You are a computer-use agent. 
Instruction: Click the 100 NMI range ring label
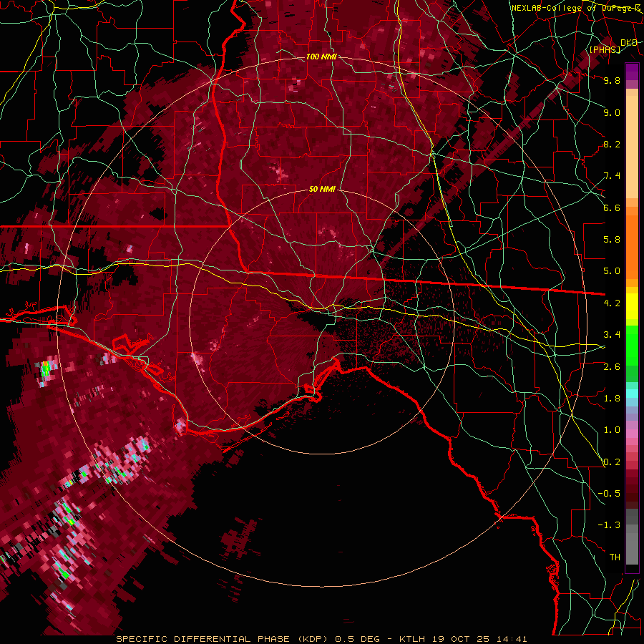[321, 57]
